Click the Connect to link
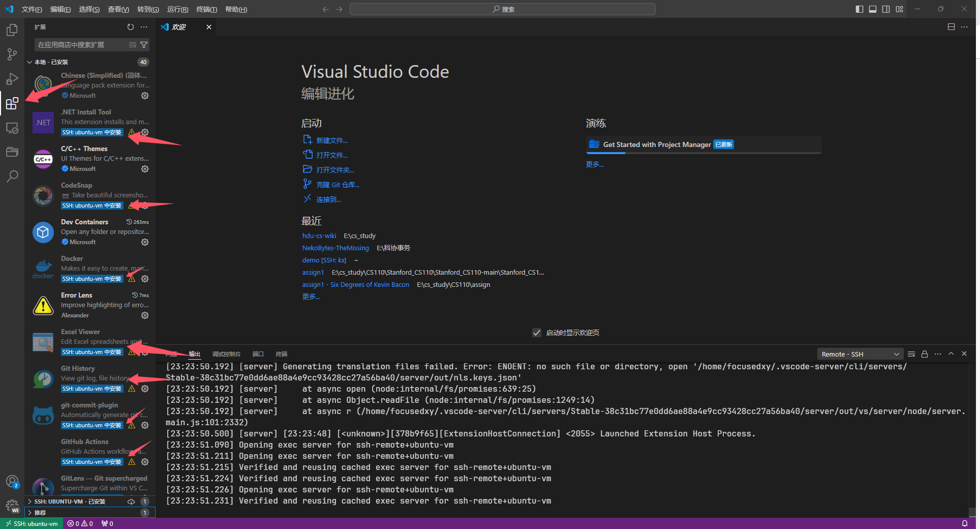This screenshot has width=980, height=529. coord(328,199)
